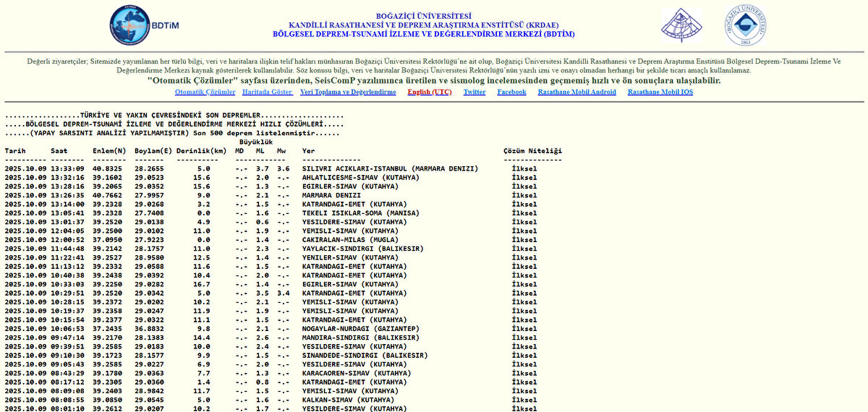Click the Karacaoren-Simav (Kutahya) entry

tap(355, 373)
